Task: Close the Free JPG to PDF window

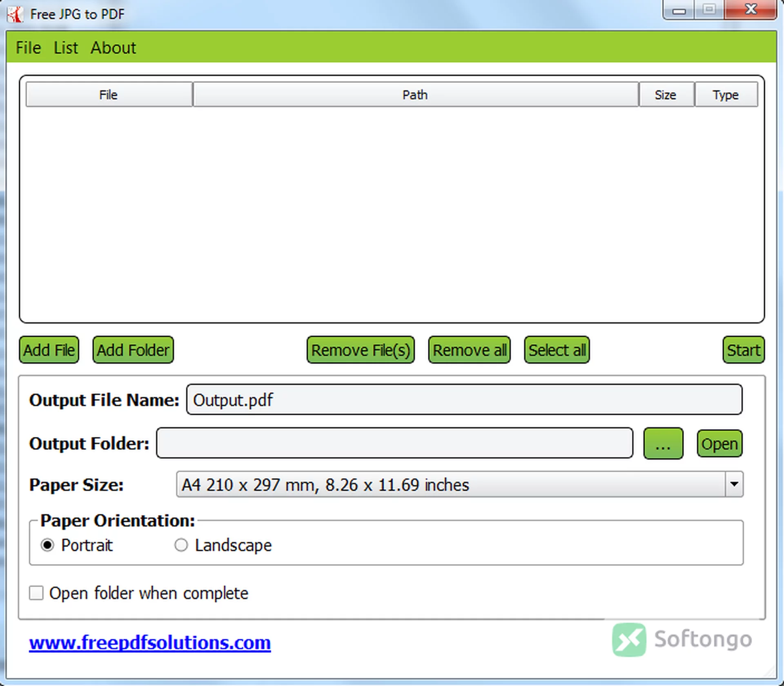Action: click(751, 10)
